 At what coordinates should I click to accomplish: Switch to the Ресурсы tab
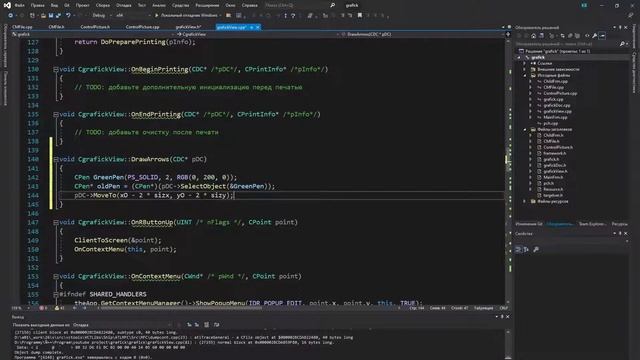620,224
